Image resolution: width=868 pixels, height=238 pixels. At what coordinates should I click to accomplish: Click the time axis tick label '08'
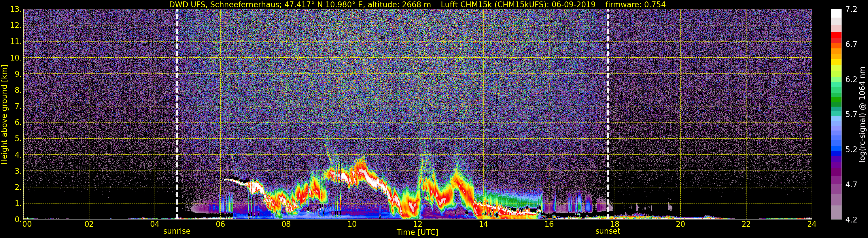coord(286,224)
